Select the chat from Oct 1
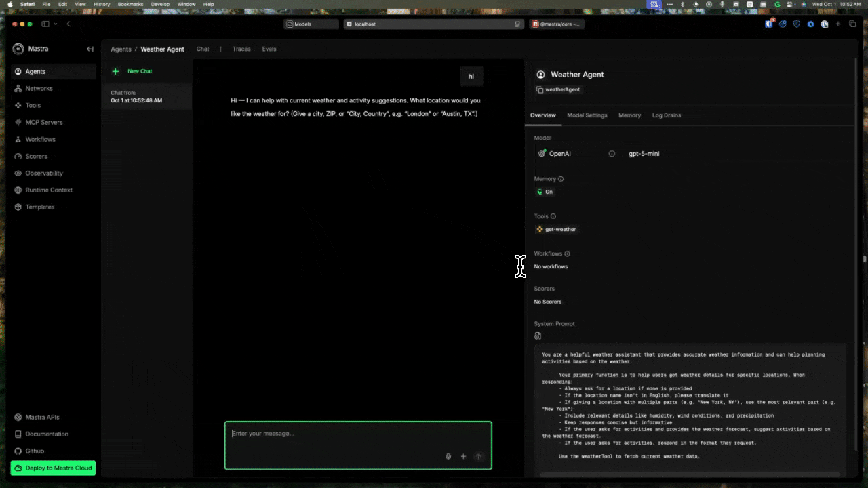The height and width of the screenshot is (488, 868). 146,96
